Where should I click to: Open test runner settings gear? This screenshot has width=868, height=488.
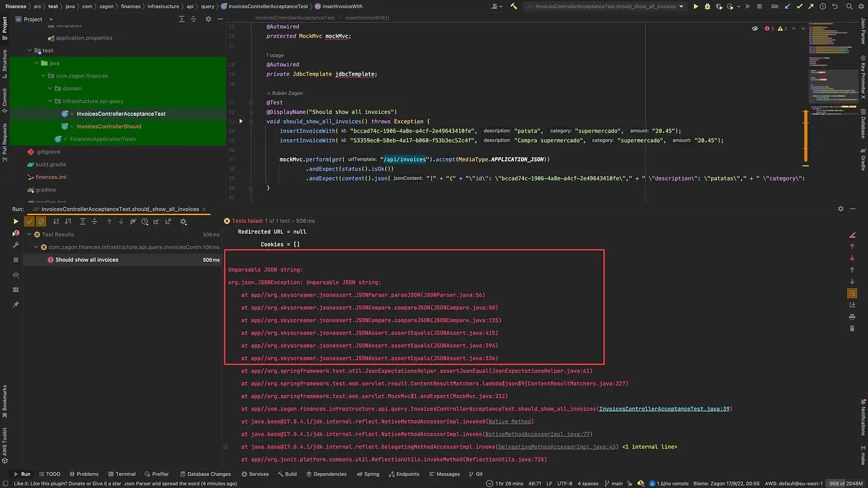184,221
